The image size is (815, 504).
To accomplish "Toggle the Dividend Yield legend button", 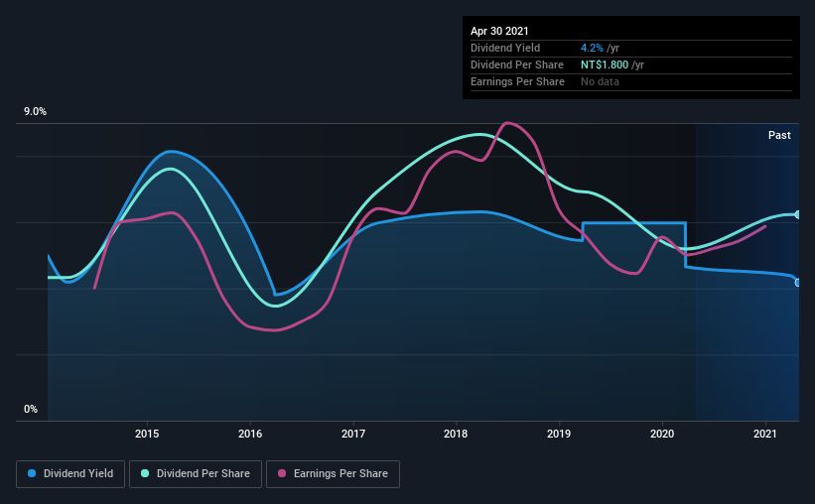I will click(x=70, y=474).
